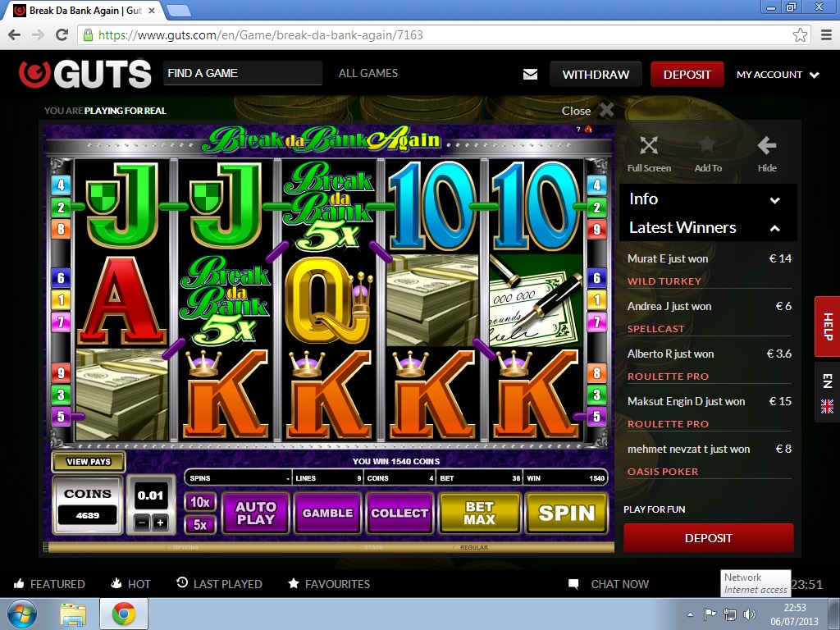Open the All Games menu
Image resolution: width=840 pixels, height=630 pixels.
(368, 73)
